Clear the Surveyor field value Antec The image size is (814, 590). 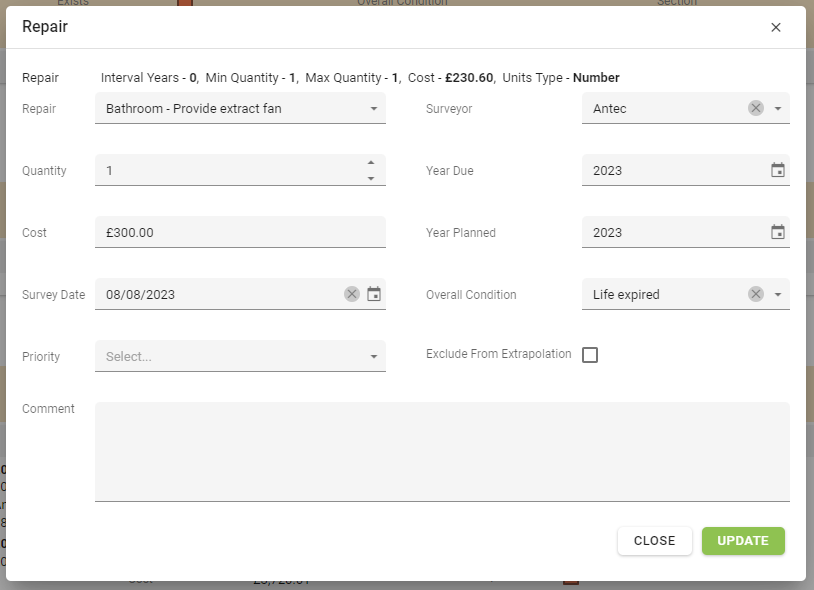point(756,108)
